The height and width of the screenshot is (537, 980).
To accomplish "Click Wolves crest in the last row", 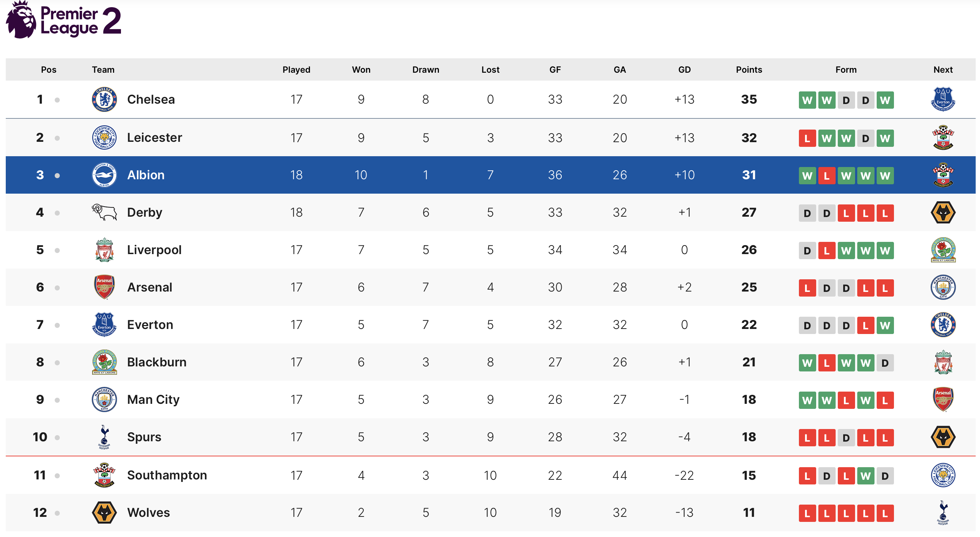I will [104, 513].
